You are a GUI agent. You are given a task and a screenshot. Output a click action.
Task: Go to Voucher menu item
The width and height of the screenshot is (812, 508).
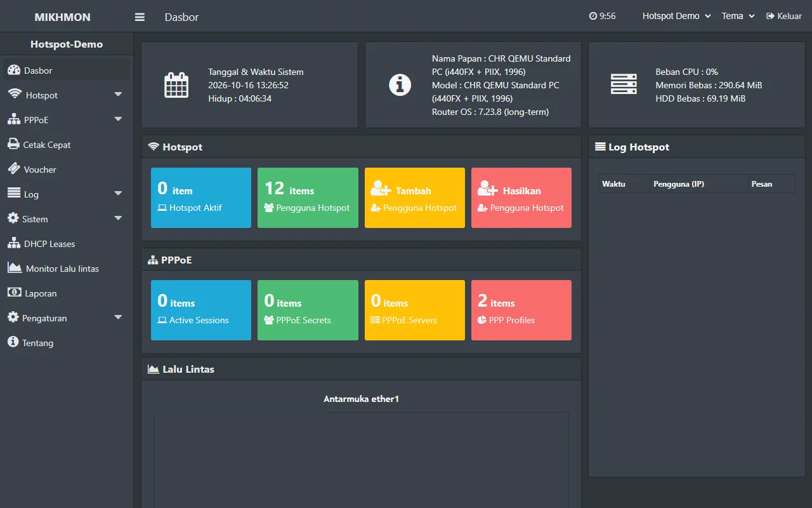click(67, 169)
